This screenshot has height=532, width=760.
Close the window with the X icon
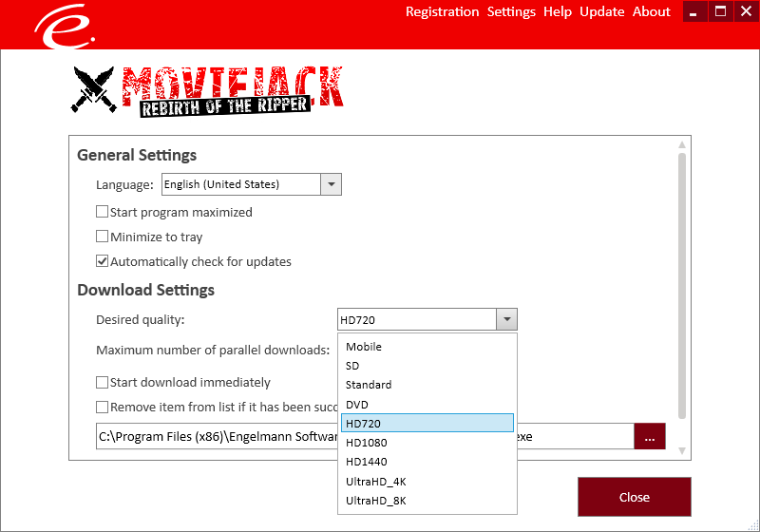[746, 11]
